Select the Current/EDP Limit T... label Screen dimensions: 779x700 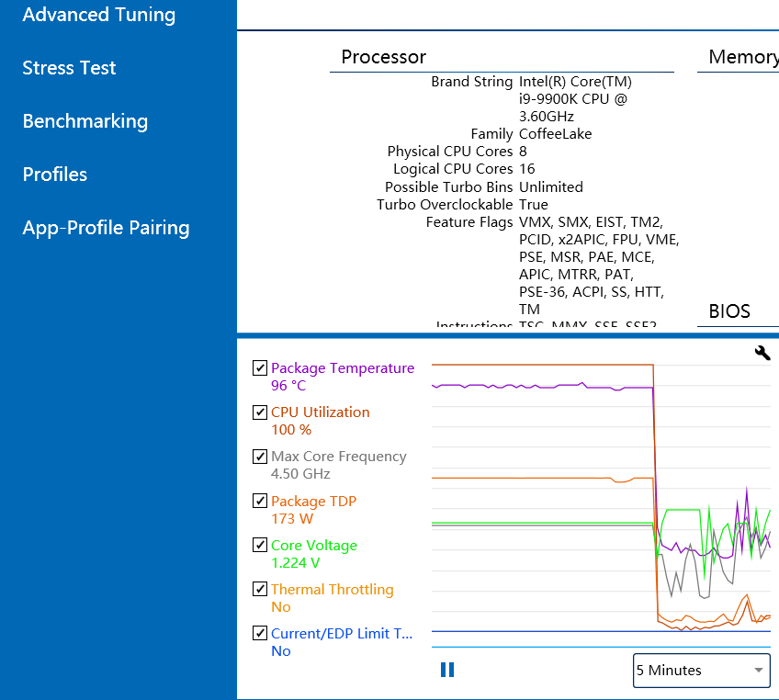[342, 634]
